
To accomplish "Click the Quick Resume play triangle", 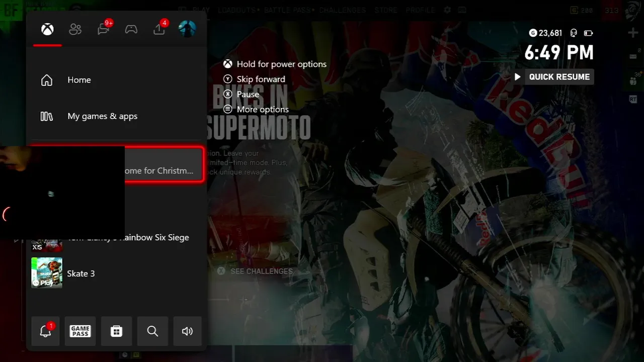I will point(517,77).
